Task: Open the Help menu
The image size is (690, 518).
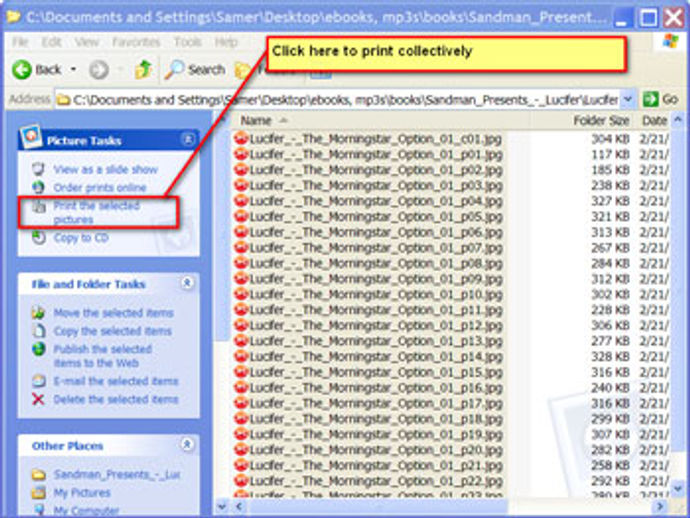Action: (226, 42)
